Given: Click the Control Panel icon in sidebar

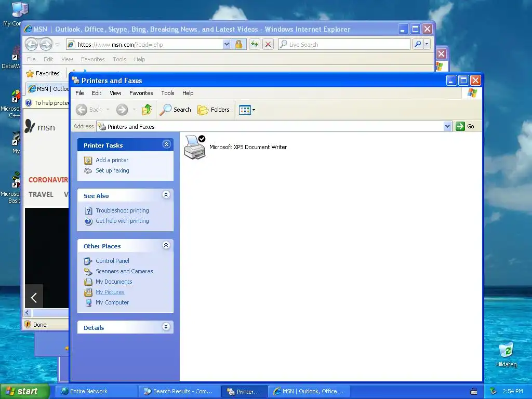Looking at the screenshot, I should tap(88, 261).
